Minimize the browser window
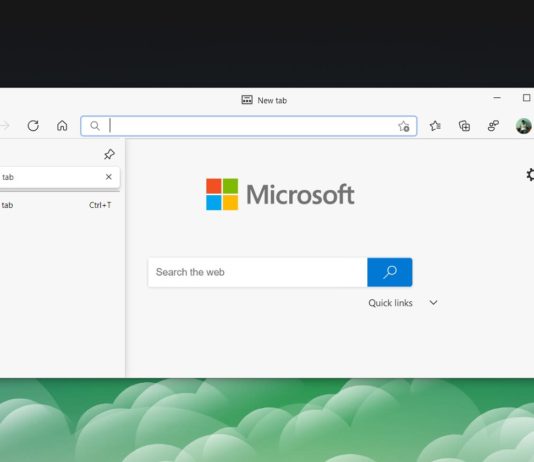This screenshot has width=534, height=462. coord(497,98)
